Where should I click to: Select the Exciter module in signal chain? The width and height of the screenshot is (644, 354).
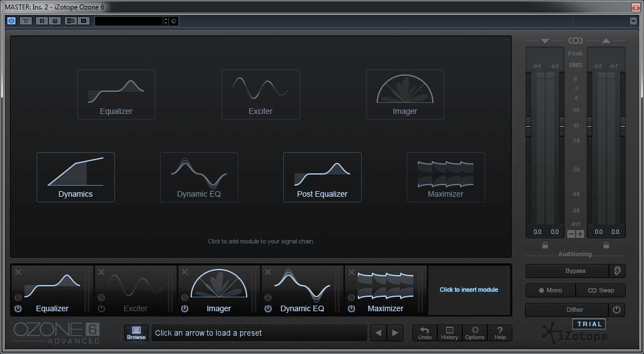pos(136,290)
